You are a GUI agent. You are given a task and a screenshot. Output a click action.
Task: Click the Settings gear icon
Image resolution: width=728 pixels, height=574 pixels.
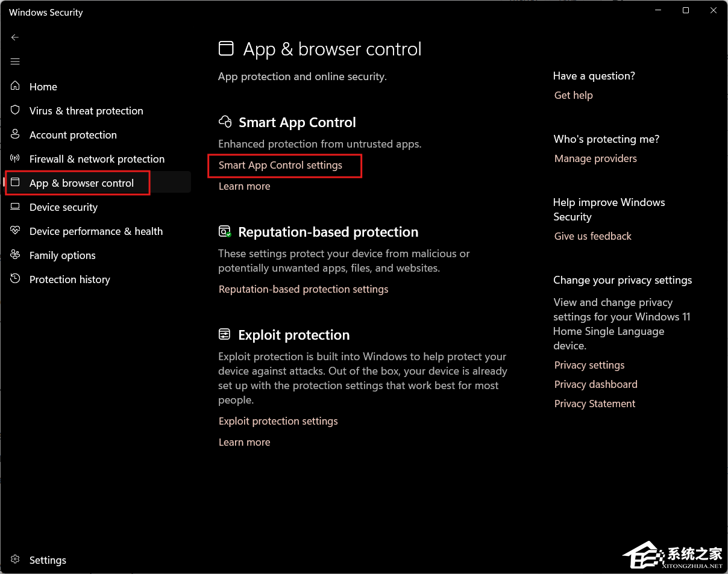(x=16, y=560)
